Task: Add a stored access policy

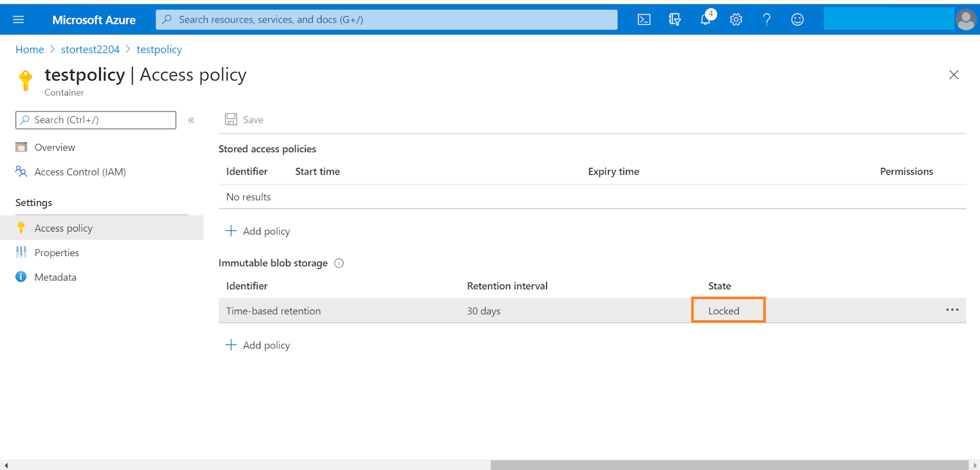Action: coord(258,231)
